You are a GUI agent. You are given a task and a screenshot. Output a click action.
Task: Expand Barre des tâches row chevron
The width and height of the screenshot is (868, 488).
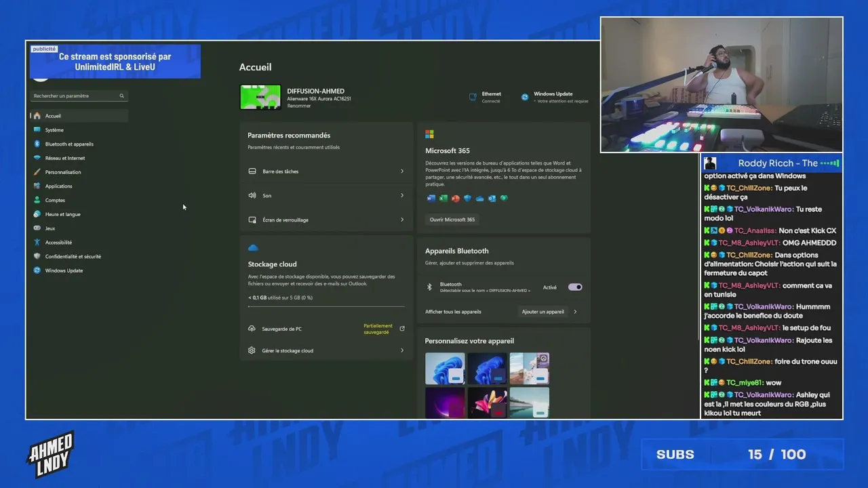pyautogui.click(x=402, y=171)
